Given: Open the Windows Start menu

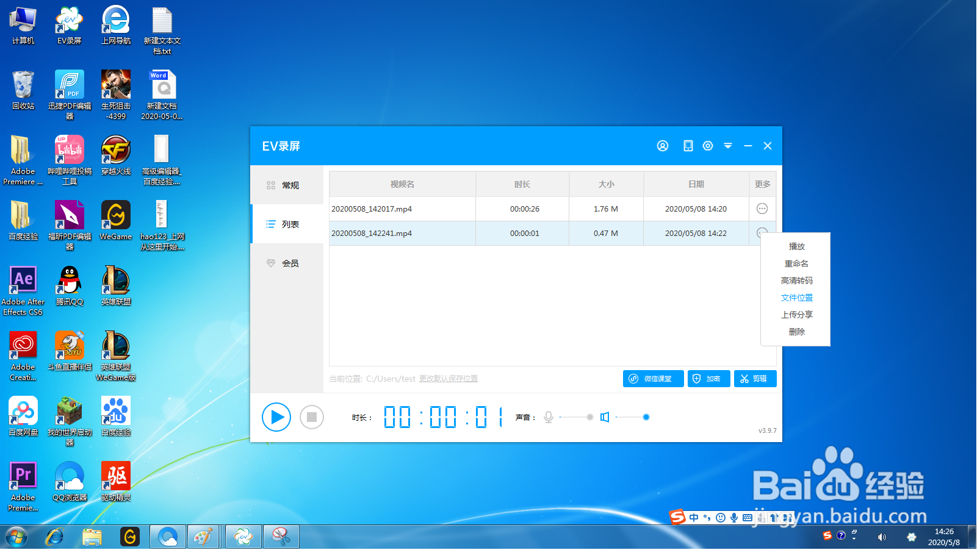Looking at the screenshot, I should [16, 538].
